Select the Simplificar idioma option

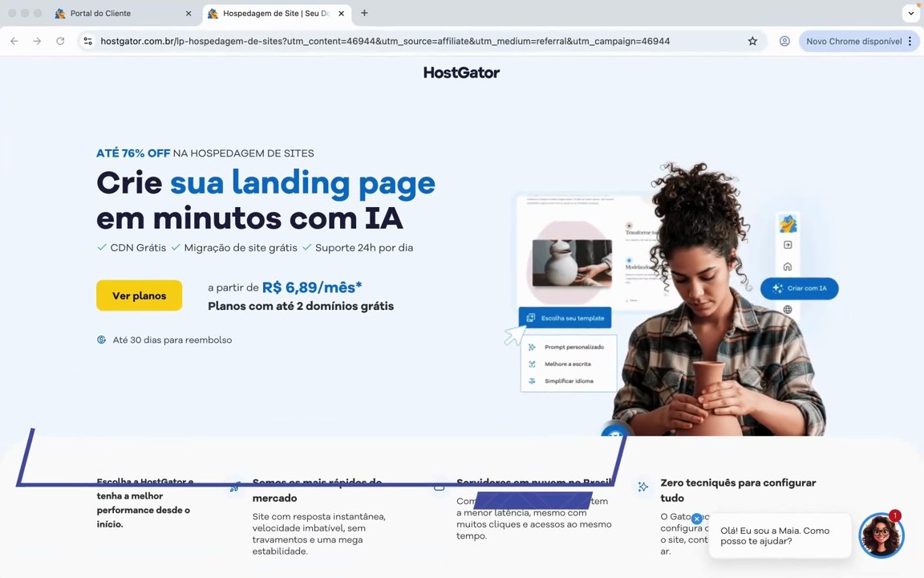coord(562,381)
